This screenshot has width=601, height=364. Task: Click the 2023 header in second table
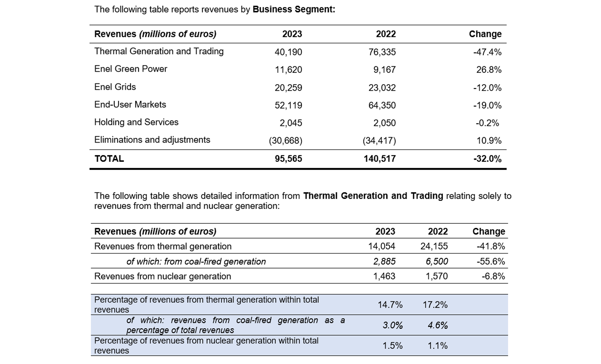pyautogui.click(x=385, y=231)
